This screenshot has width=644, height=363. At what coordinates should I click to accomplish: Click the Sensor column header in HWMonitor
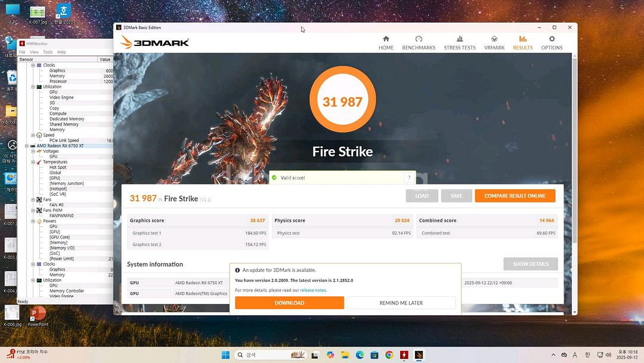click(x=57, y=59)
